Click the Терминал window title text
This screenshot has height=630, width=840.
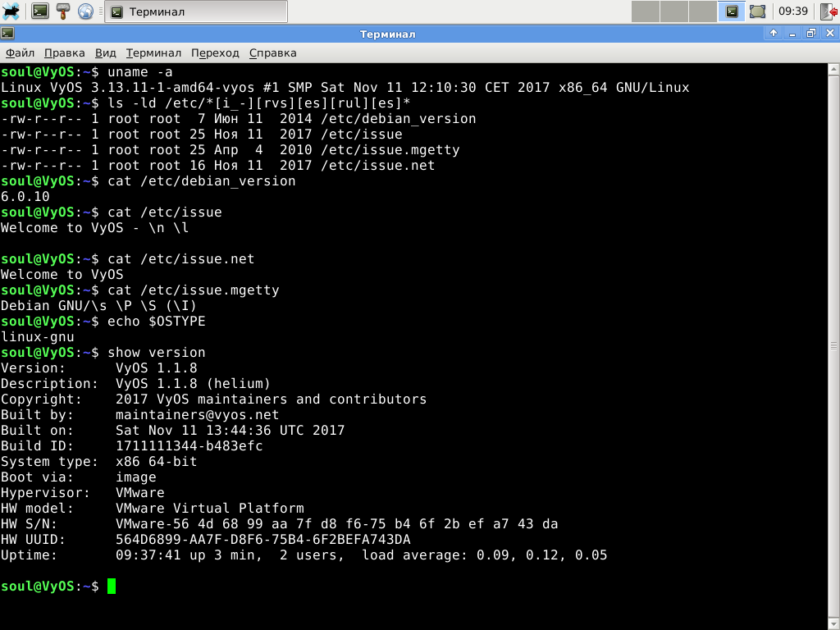387,34
